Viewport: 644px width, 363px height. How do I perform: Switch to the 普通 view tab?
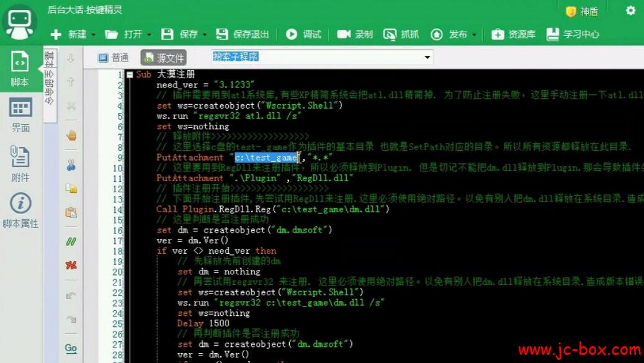click(114, 58)
